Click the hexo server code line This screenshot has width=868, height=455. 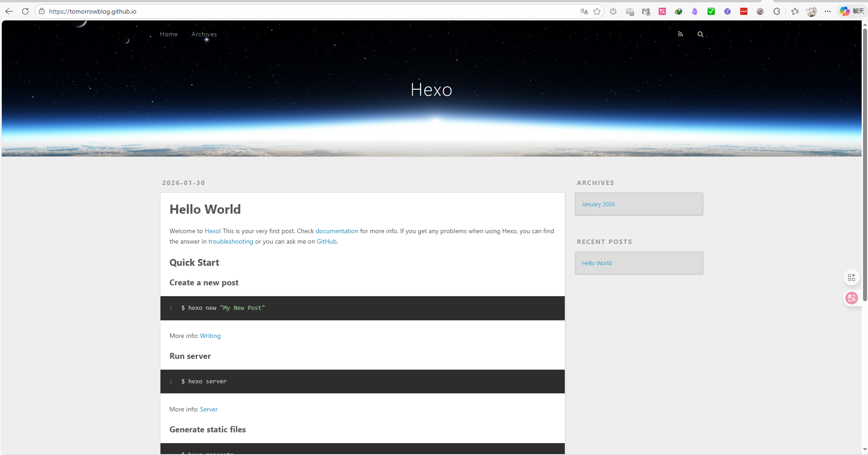[204, 382]
